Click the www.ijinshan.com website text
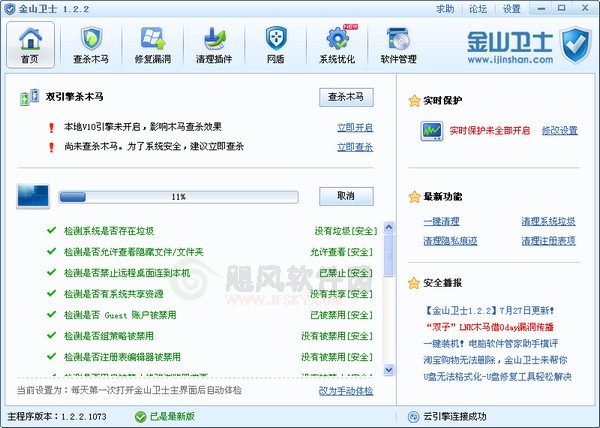Screen dimensions: 600x428 (x=510, y=60)
